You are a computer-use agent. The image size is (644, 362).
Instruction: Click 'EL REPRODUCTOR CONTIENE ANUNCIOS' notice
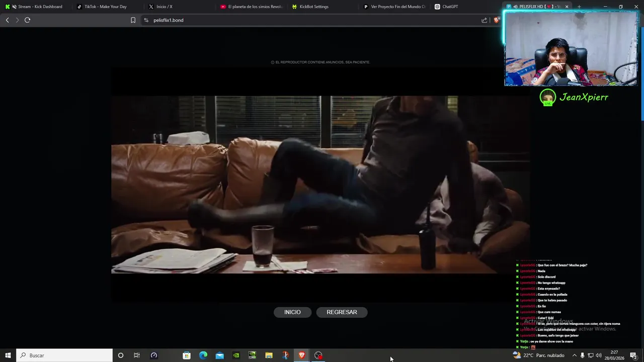tap(320, 62)
